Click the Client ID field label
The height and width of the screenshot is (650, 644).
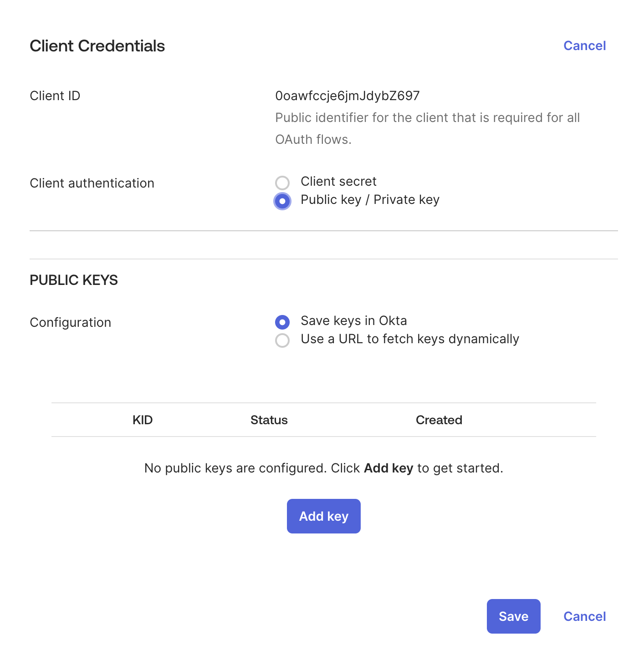[55, 96]
